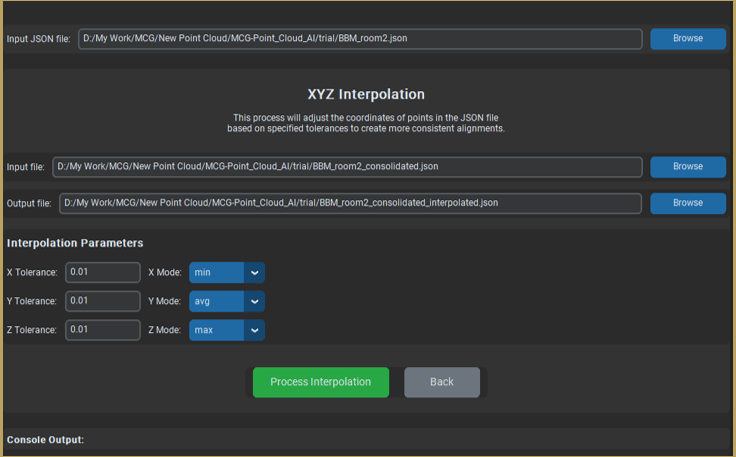Click Browse button for the Output file
736x457 pixels.
(688, 203)
